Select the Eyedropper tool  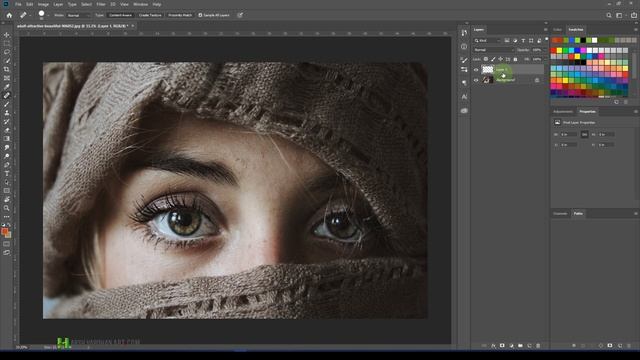click(7, 87)
